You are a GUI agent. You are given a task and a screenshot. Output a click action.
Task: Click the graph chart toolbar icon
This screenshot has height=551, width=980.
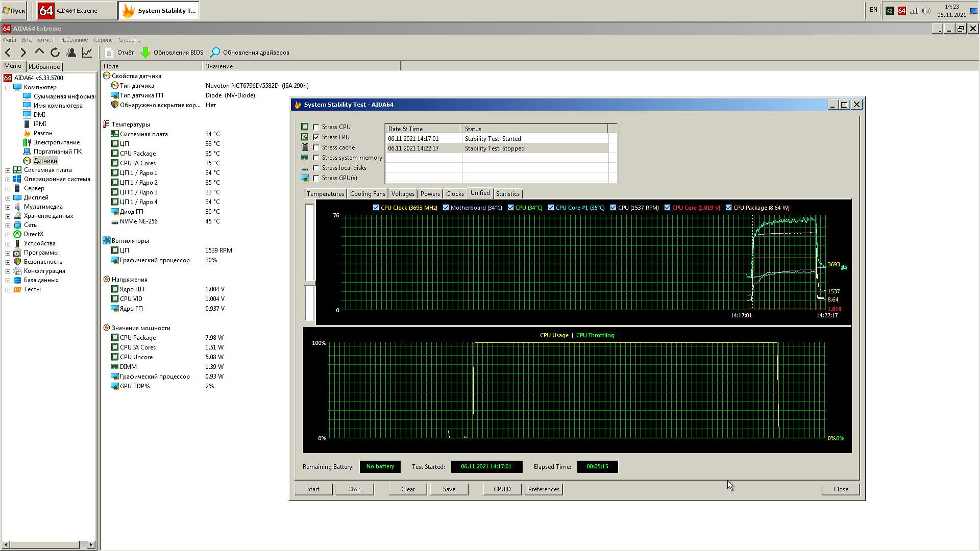click(x=87, y=53)
